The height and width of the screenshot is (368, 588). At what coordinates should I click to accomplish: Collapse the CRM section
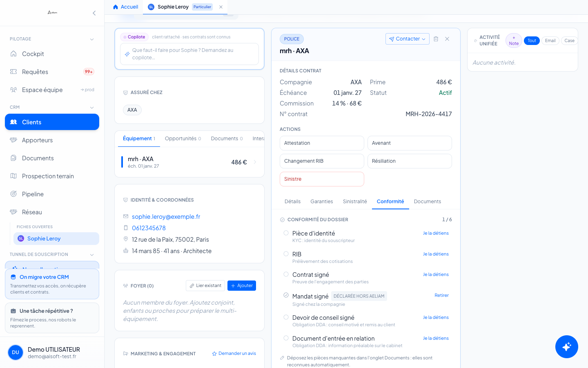pos(92,108)
